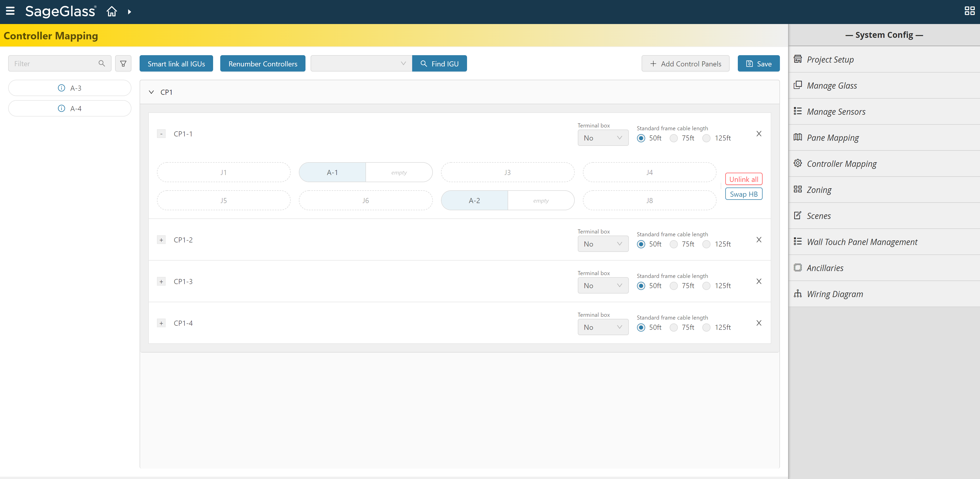Viewport: 980px width, 479px height.
Task: Go to the home icon
Action: click(112, 11)
